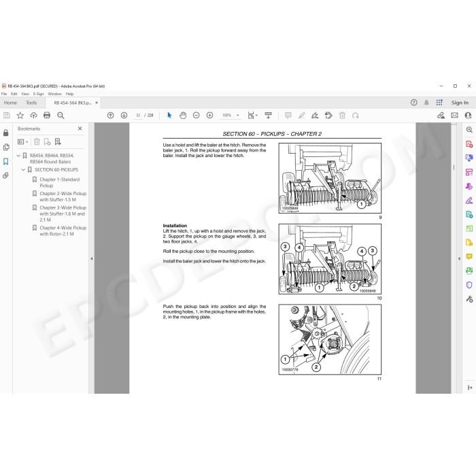Image resolution: width=476 pixels, height=476 pixels.
Task: Open the sign document tool in toolbar
Action: (315, 116)
